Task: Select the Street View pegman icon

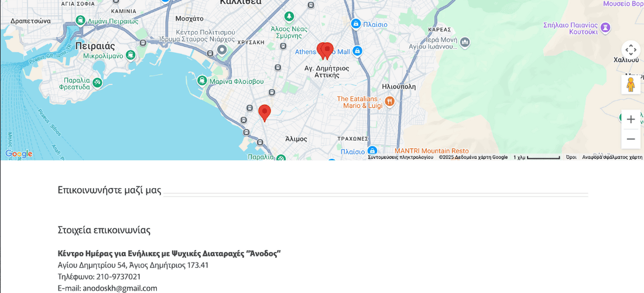Action: [x=631, y=84]
